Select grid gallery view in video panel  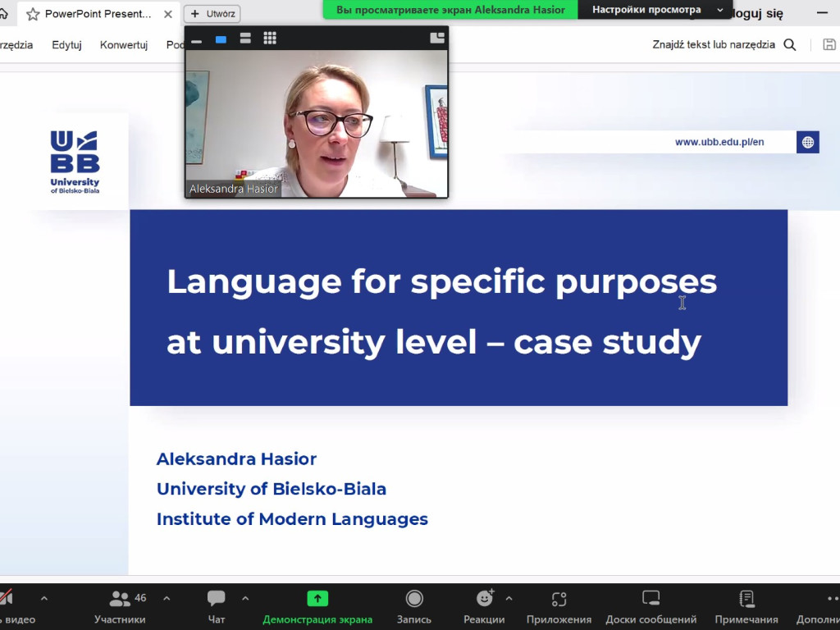(x=270, y=38)
